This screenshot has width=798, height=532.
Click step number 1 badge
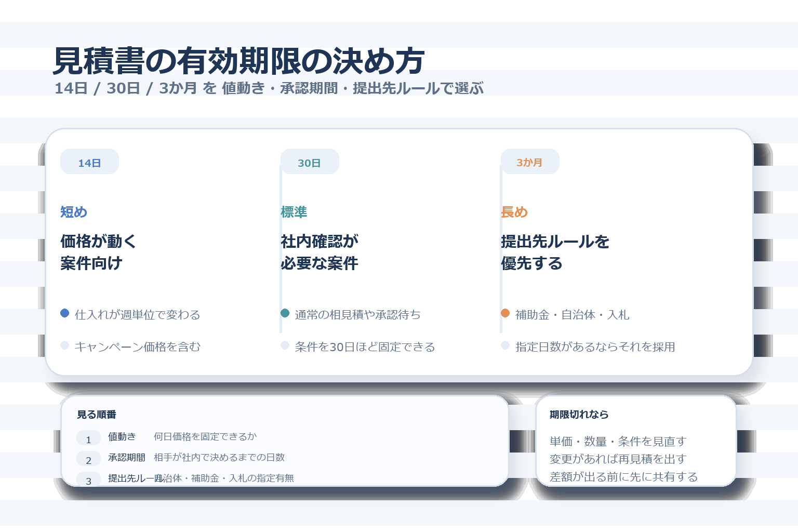point(88,438)
